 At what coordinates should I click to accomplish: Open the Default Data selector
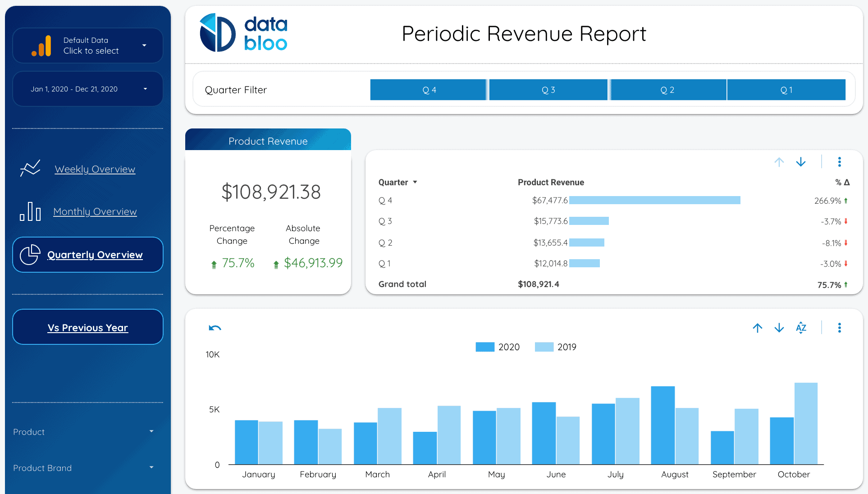click(87, 46)
